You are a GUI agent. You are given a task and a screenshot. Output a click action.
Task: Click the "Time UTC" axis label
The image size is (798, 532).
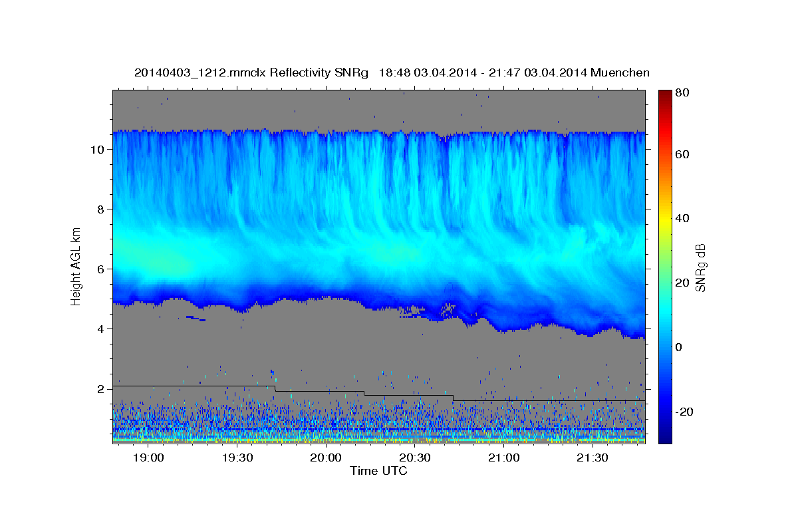click(x=378, y=471)
